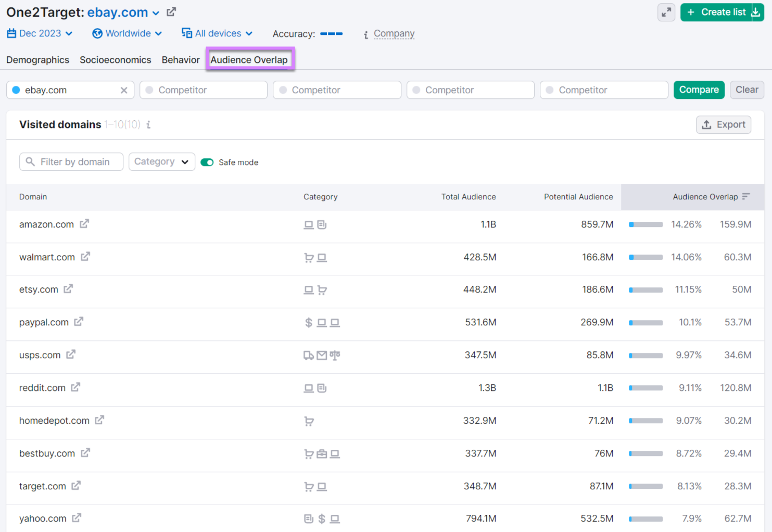
Task: Click the sort icon on Audience Overlap column
Action: click(x=746, y=197)
